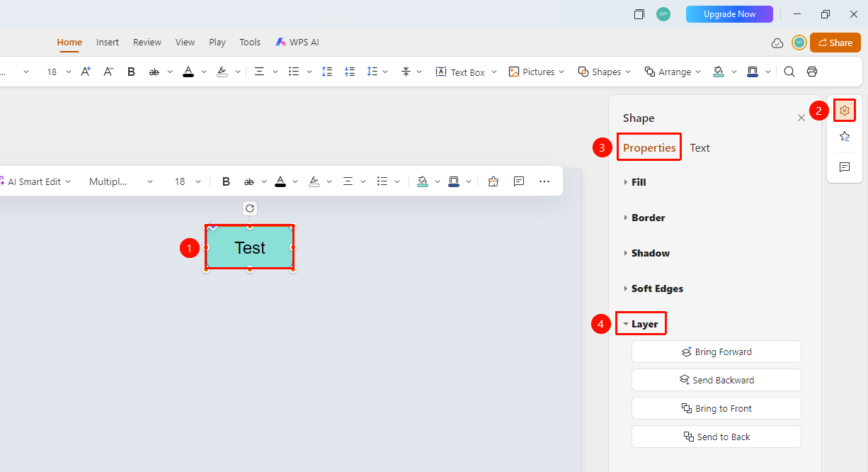Click the Share button
Image resolution: width=868 pixels, height=472 pixels.
835,43
